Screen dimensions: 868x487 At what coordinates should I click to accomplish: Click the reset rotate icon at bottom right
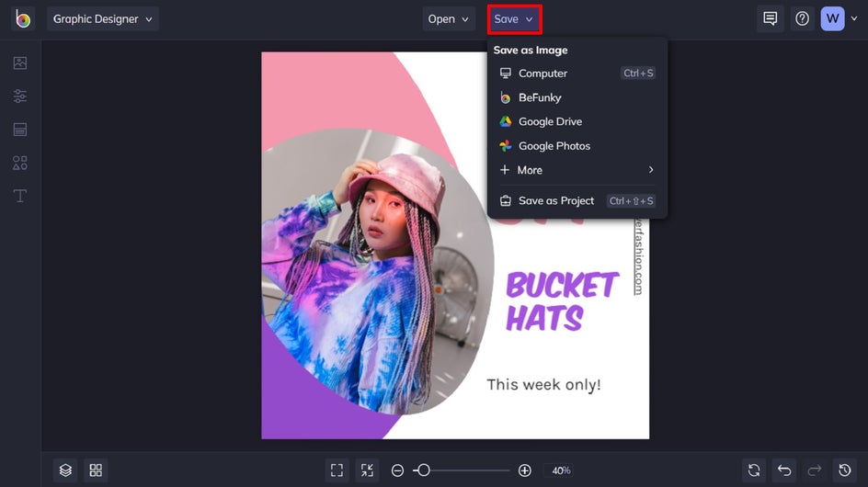(754, 470)
